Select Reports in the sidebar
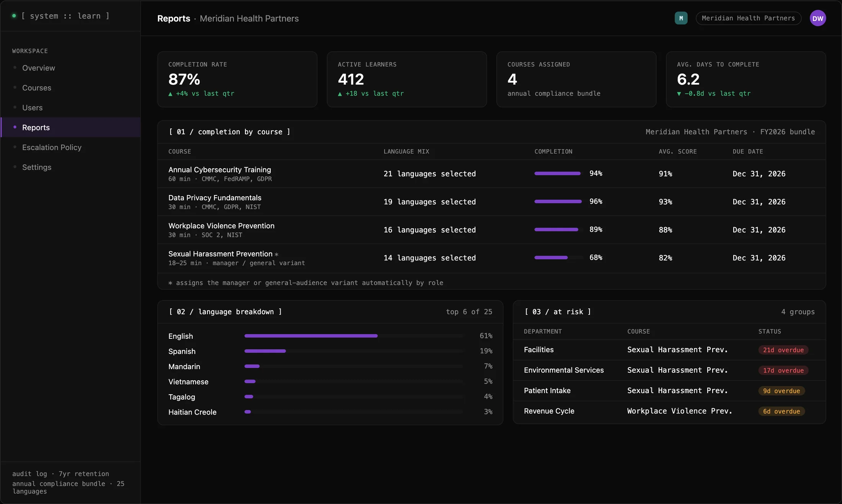The height and width of the screenshot is (504, 842). [70, 127]
